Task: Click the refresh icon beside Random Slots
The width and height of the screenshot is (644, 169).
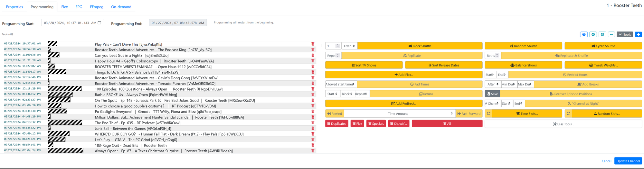Action: coord(568,113)
